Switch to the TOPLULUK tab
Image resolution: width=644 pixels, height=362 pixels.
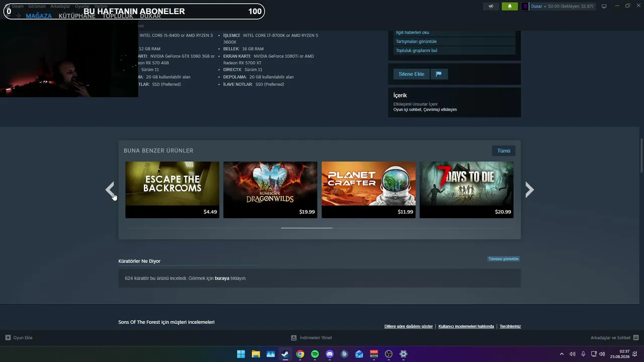118,16
